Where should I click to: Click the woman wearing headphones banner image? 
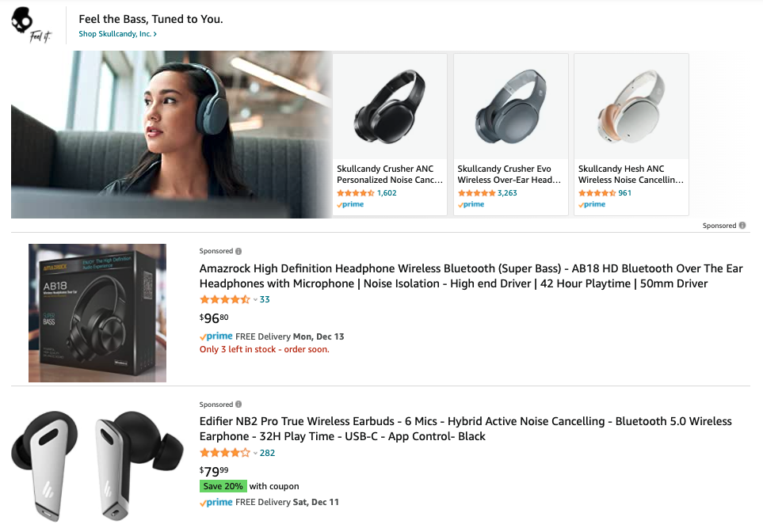coord(171,135)
